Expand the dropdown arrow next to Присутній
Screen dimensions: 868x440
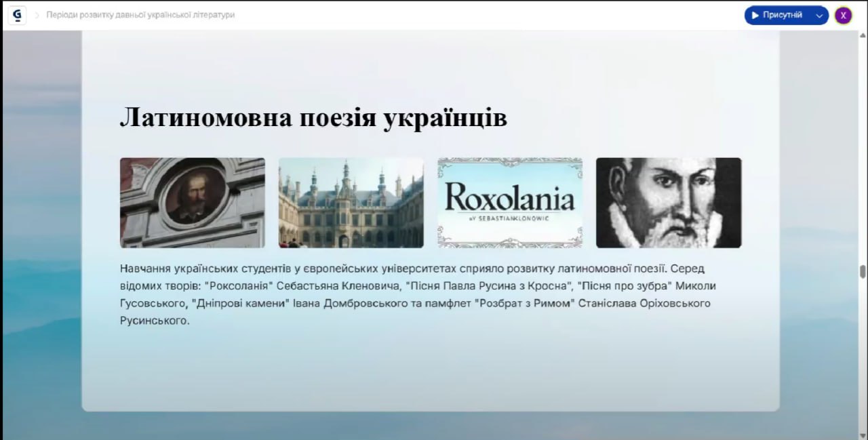[x=819, y=15]
